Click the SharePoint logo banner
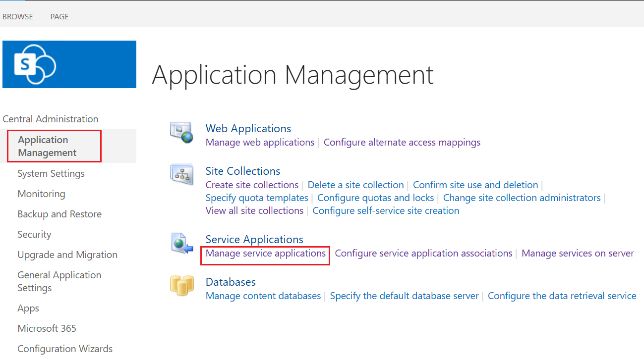 (x=69, y=64)
